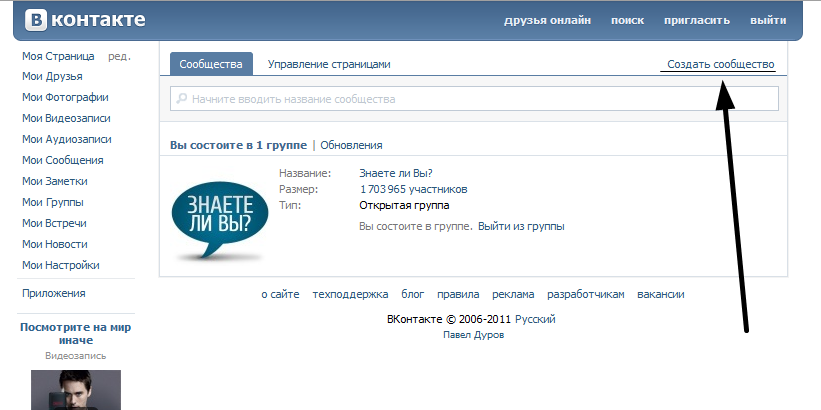Click Посмотрите на мир иначе ad title
Viewport: 821px width, 410px height.
point(75,334)
